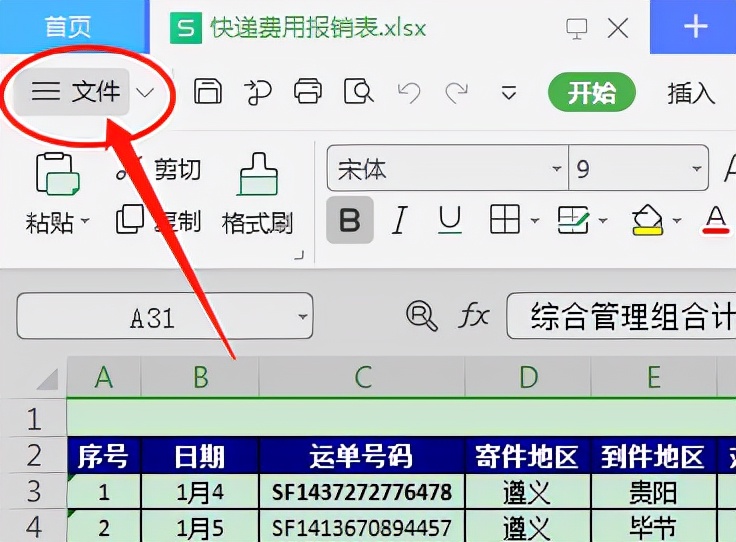The height and width of the screenshot is (542, 736).
Task: Click the Save icon in quick toolbar
Action: (x=208, y=91)
